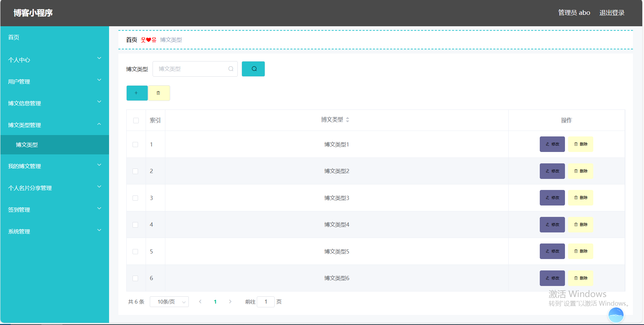The image size is (644, 325).
Task: Click the yellow trash batch-delete button
Action: click(x=159, y=93)
